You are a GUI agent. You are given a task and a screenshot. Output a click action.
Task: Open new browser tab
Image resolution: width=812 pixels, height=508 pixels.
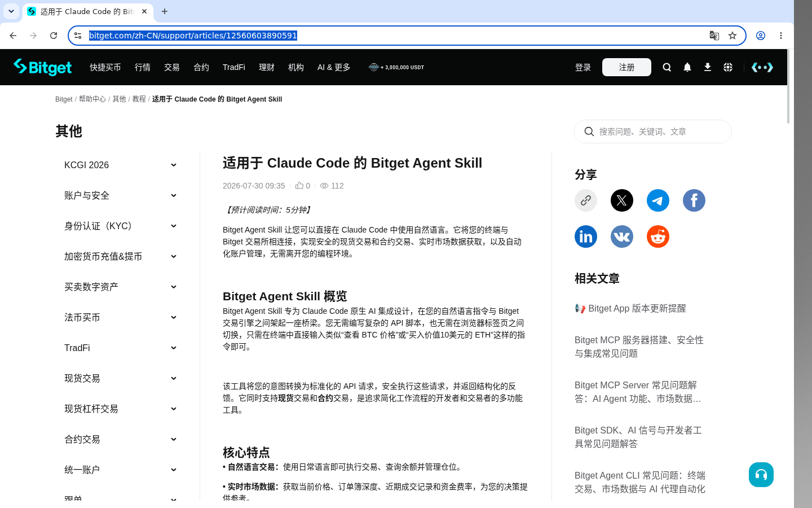165,11
